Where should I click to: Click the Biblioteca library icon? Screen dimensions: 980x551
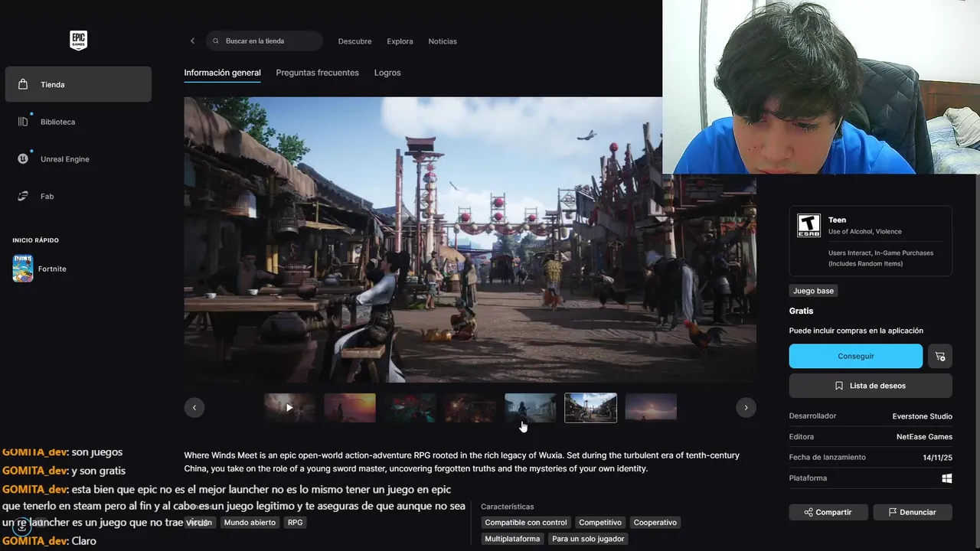[23, 122]
